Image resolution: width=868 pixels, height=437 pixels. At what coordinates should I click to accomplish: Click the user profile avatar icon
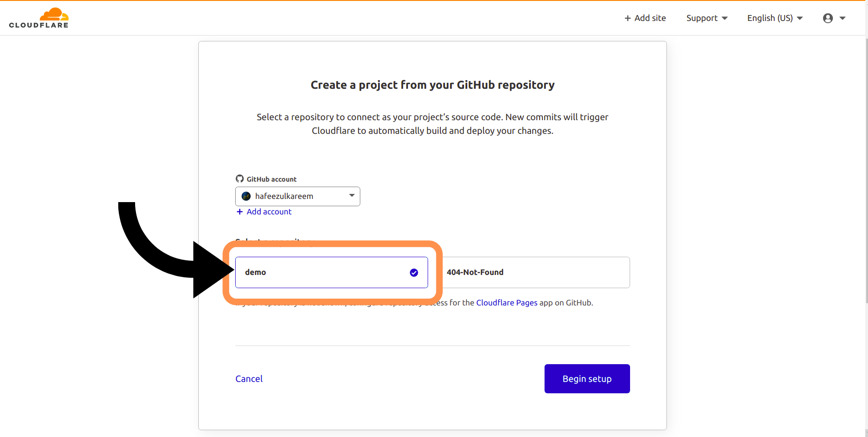point(828,18)
